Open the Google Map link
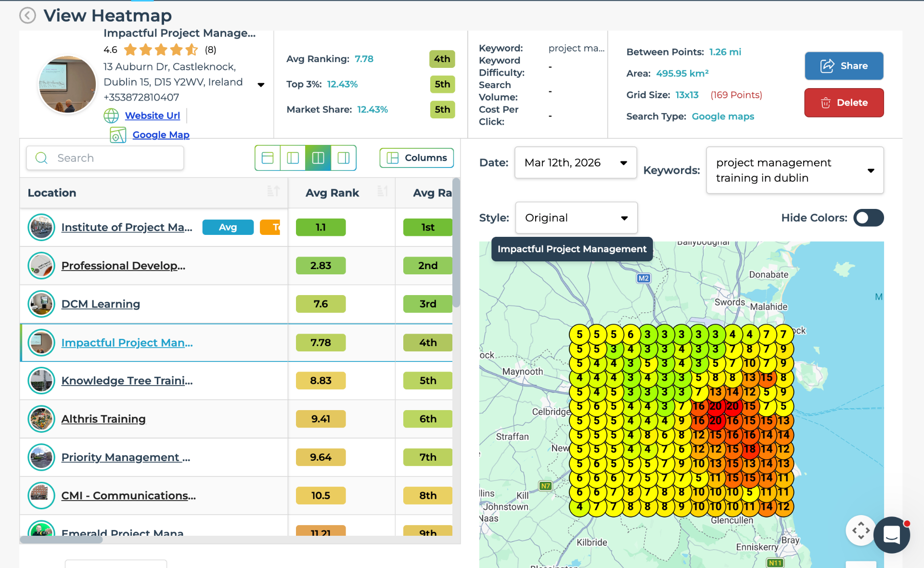 (161, 135)
